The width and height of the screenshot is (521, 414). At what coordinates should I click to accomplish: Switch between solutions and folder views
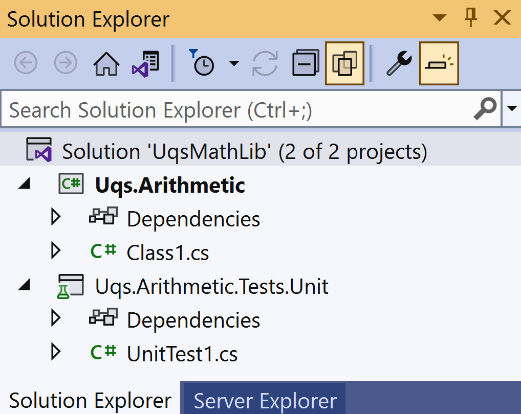click(x=146, y=63)
